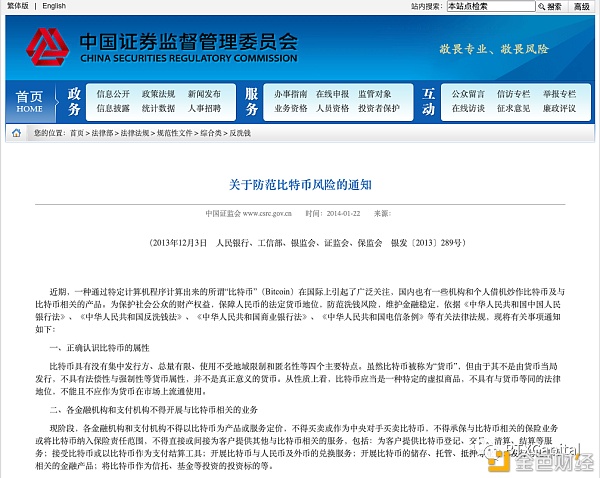The width and height of the screenshot is (600, 478).
Task: Open 人员资格 under 服务
Action: click(x=333, y=108)
